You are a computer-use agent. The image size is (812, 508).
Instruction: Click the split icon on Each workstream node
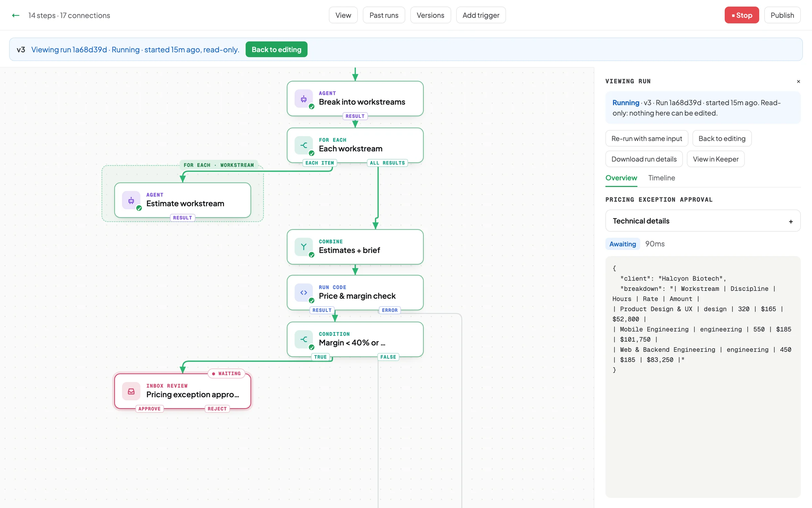click(303, 145)
